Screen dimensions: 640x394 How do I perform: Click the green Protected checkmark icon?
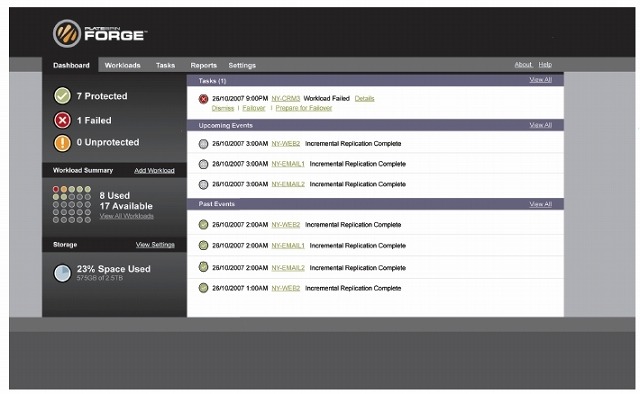coord(62,96)
